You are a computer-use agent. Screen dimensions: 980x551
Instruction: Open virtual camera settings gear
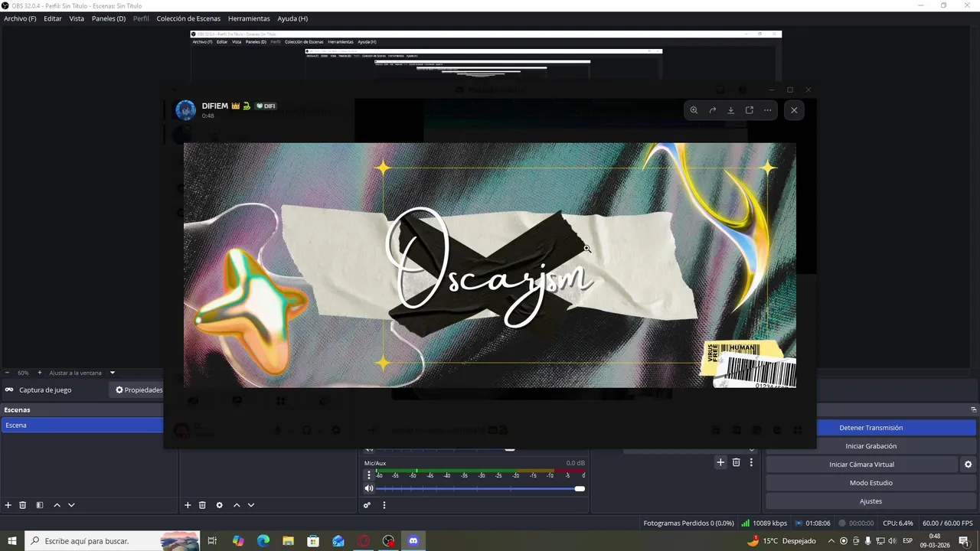pos(969,465)
